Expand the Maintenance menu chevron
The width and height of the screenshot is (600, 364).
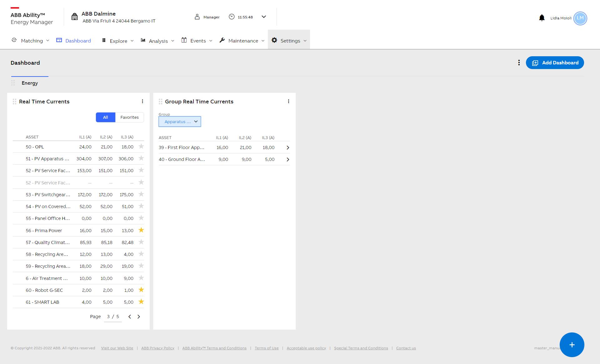[x=263, y=41]
